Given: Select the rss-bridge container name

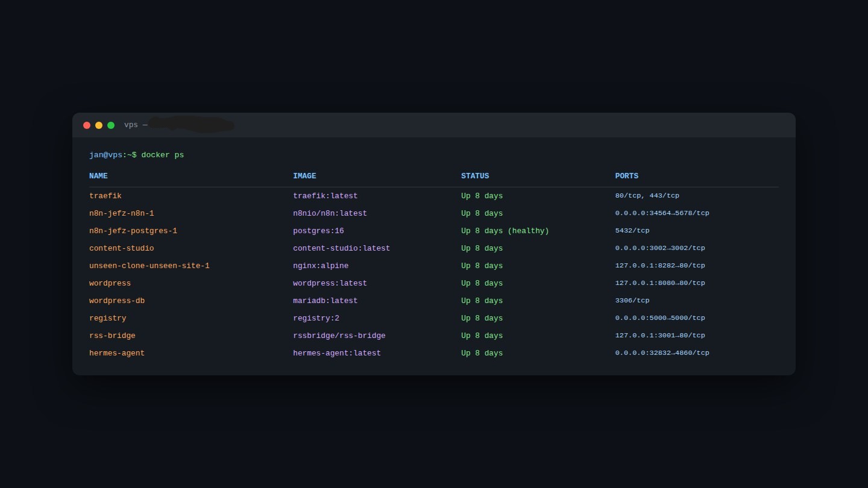Looking at the screenshot, I should 113,336.
